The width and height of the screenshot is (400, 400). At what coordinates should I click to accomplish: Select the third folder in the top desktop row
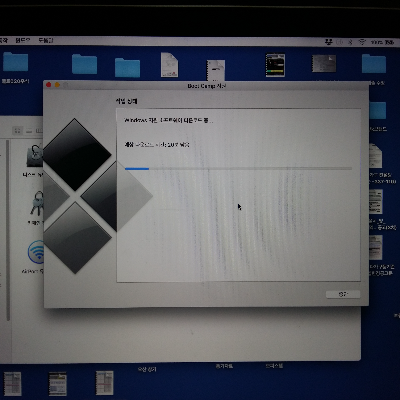[127, 68]
